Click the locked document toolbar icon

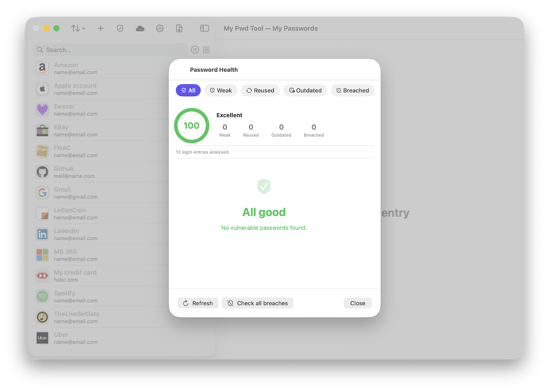179,28
